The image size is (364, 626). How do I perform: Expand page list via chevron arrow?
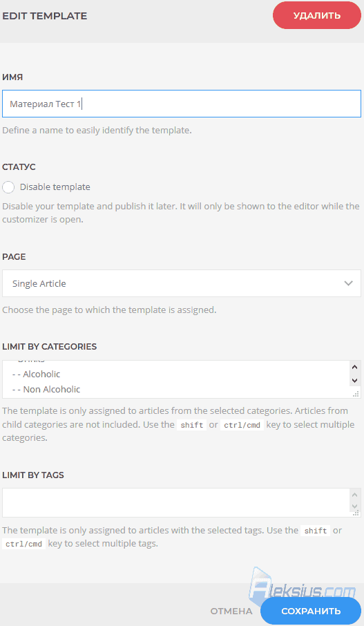pos(348,283)
